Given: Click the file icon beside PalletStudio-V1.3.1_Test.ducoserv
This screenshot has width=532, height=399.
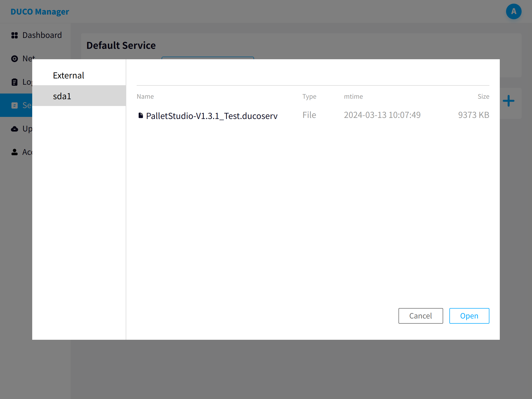Looking at the screenshot, I should click(x=141, y=115).
